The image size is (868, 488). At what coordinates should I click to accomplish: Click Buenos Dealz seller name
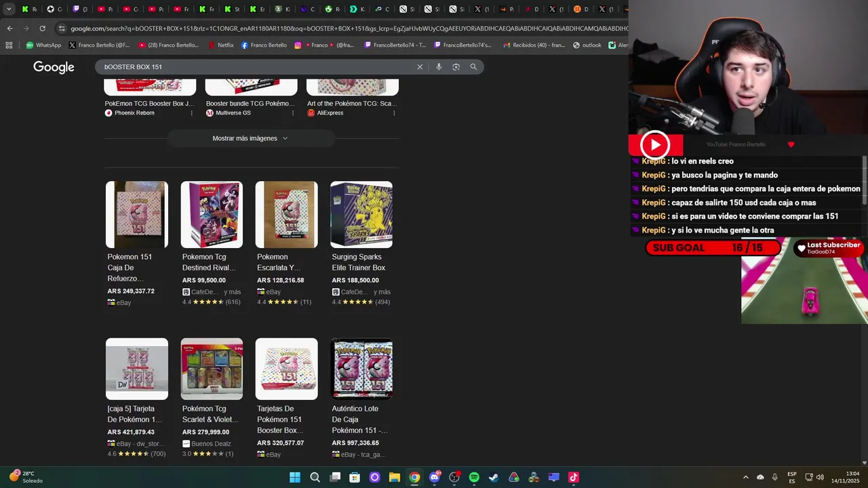(x=211, y=444)
